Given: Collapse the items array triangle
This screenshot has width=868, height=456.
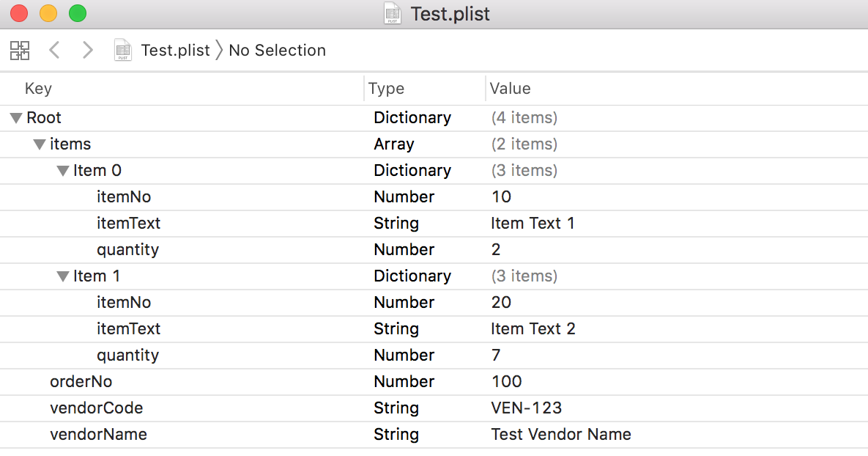Looking at the screenshot, I should (40, 144).
